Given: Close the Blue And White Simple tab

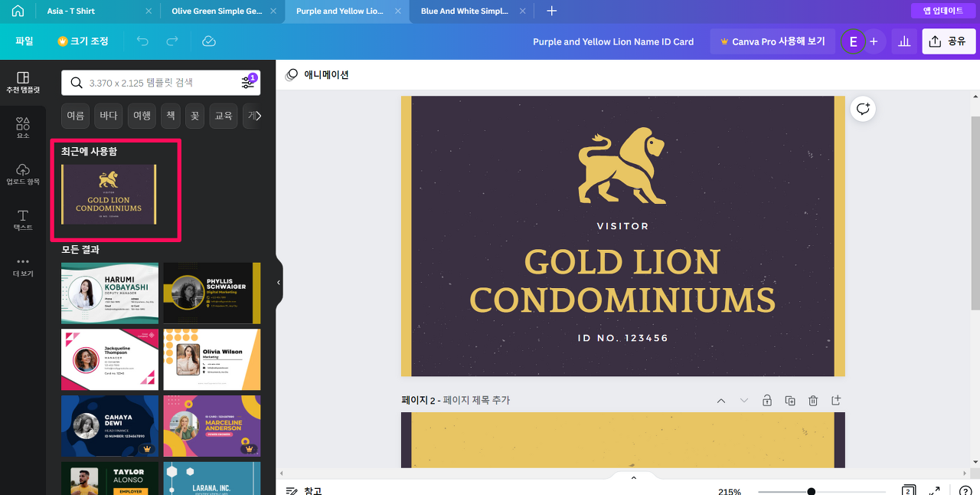Looking at the screenshot, I should pyautogui.click(x=522, y=11).
